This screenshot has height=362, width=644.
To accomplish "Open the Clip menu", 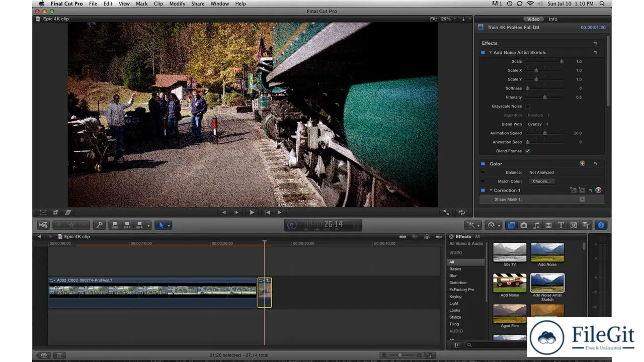I will [x=158, y=4].
